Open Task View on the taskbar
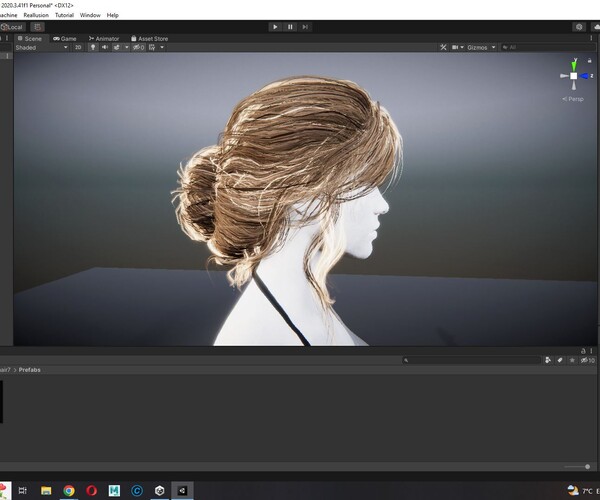Screen dimensions: 600x500 click(23, 490)
